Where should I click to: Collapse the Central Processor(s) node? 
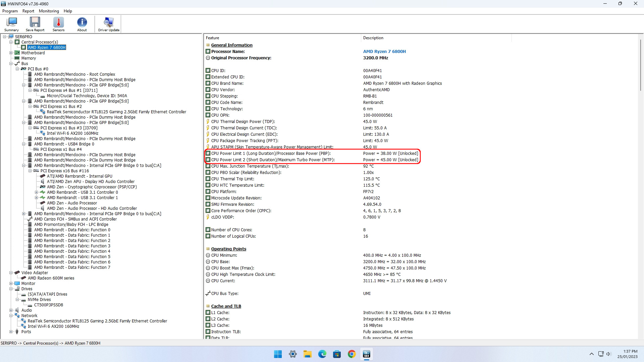coord(11,42)
